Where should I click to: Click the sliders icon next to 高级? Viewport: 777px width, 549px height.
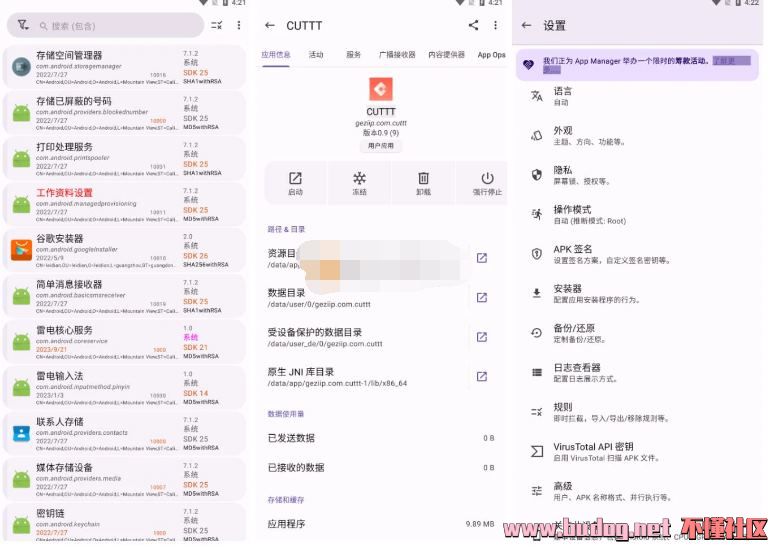coord(537,491)
